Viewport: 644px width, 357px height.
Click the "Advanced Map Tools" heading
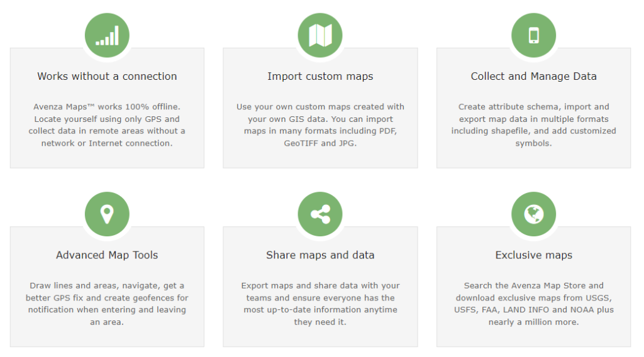[x=107, y=255]
